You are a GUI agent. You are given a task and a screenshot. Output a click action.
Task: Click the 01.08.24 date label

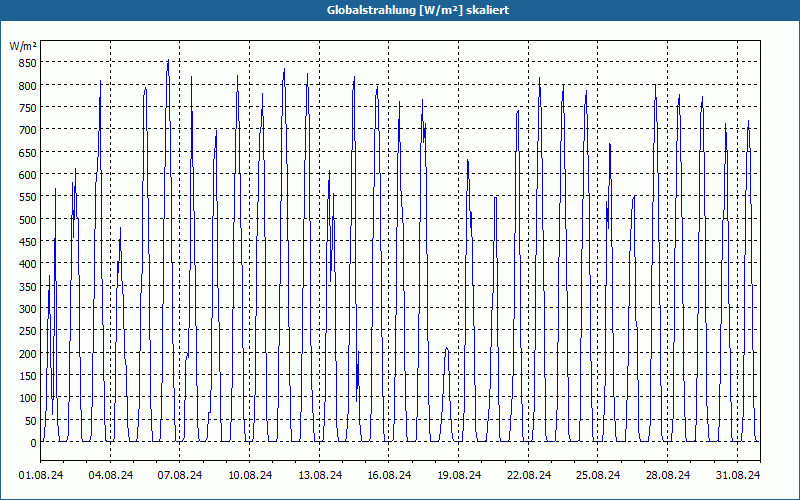point(41,475)
